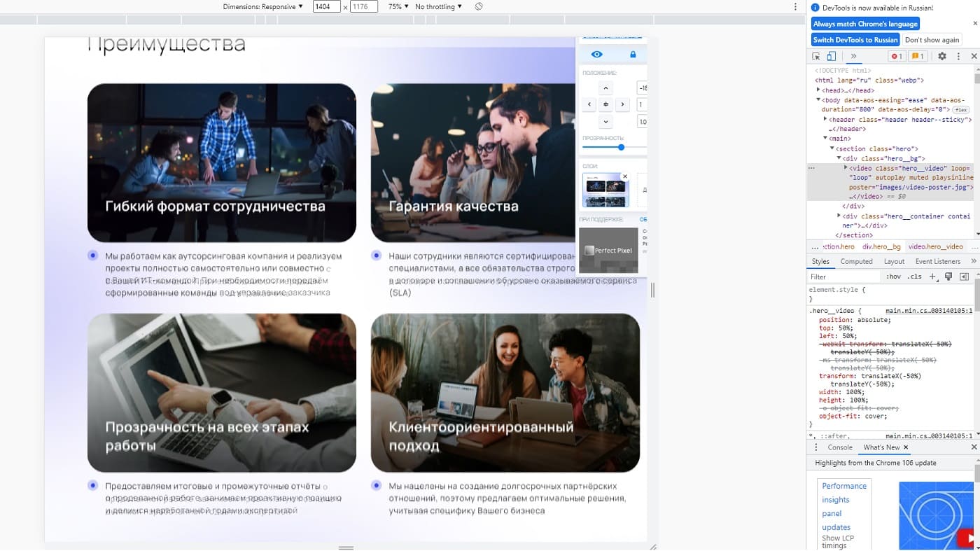Click the red error count badge

[x=896, y=57]
